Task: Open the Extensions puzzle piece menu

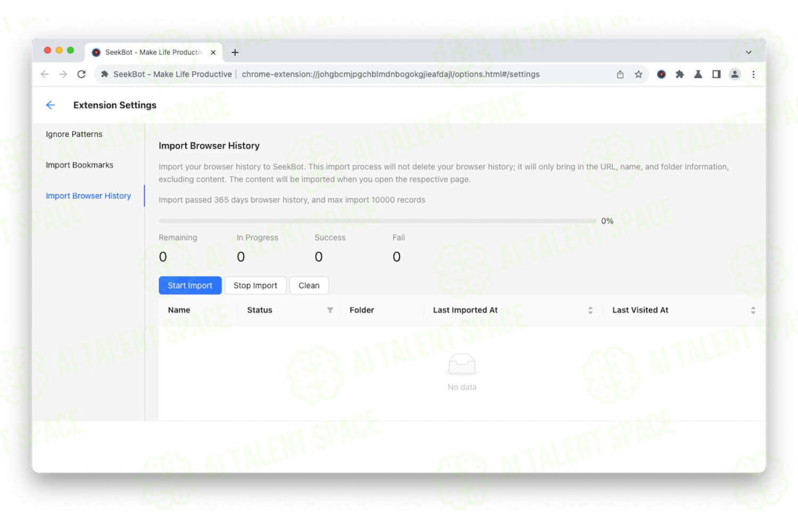Action: pos(679,74)
